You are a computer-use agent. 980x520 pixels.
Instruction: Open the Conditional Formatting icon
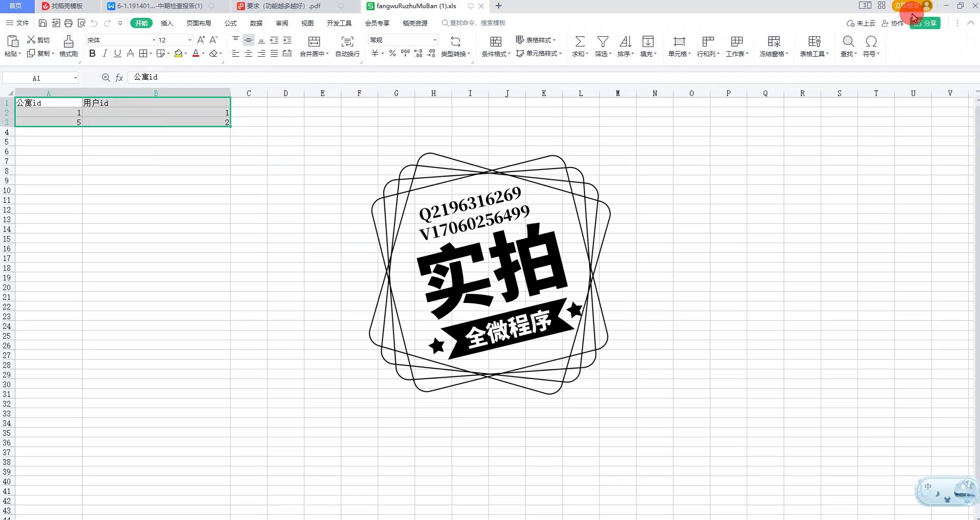click(x=496, y=41)
